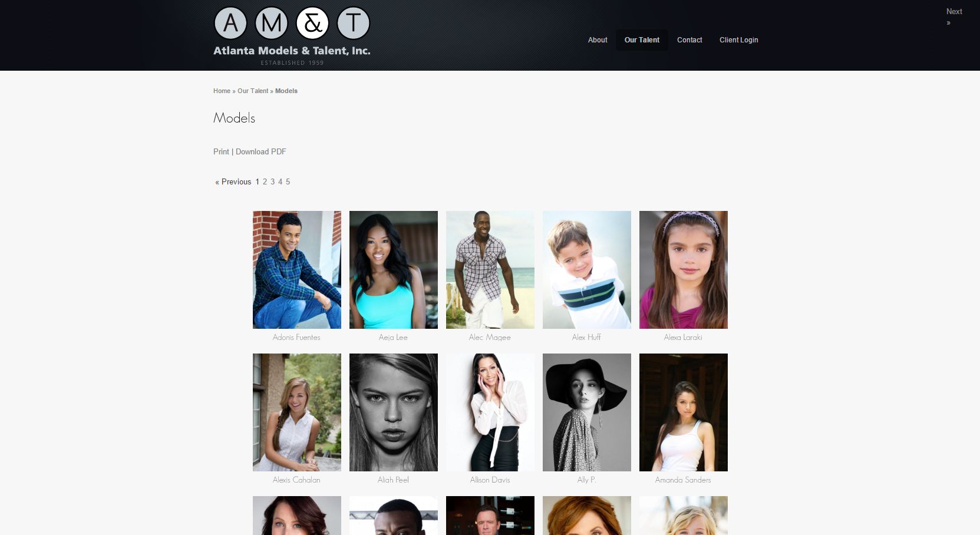Go to page 3 of models
This screenshot has height=535, width=980.
coord(272,181)
